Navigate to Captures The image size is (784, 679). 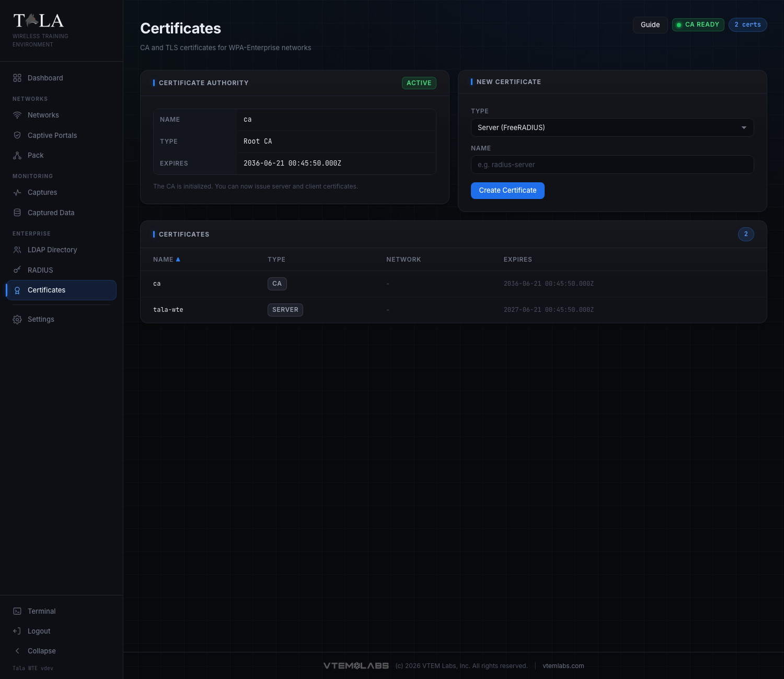61,192
